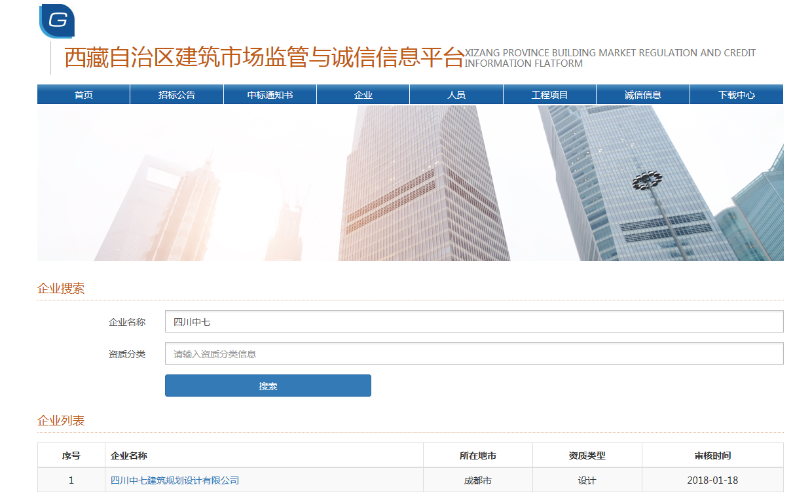Viewport: 812px width, 504px height.
Task: Open the 招标公告 navigation menu item
Action: pyautogui.click(x=176, y=94)
